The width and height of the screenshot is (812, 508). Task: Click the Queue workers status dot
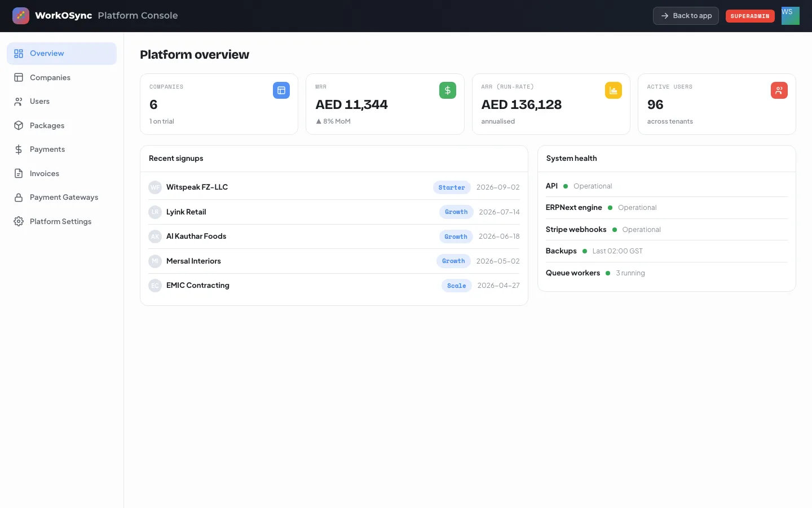[608, 273]
